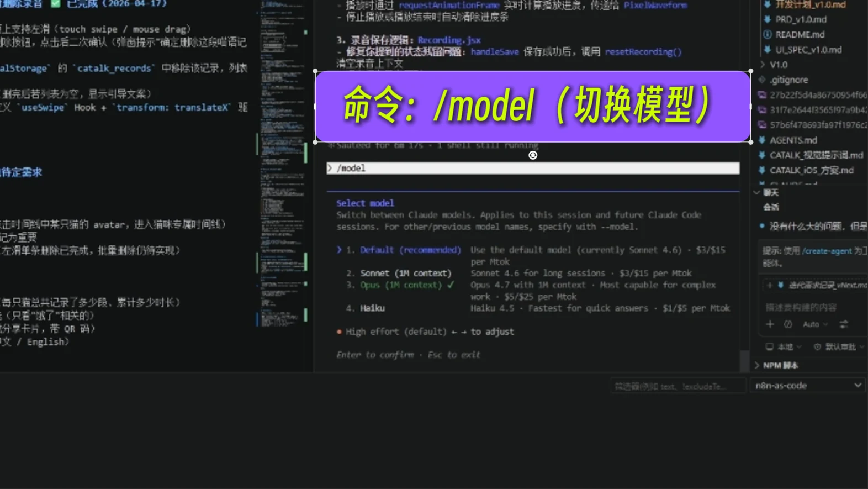868x489 pixels.
Task: Click plus icon before vNext.md attachment
Action: (769, 285)
